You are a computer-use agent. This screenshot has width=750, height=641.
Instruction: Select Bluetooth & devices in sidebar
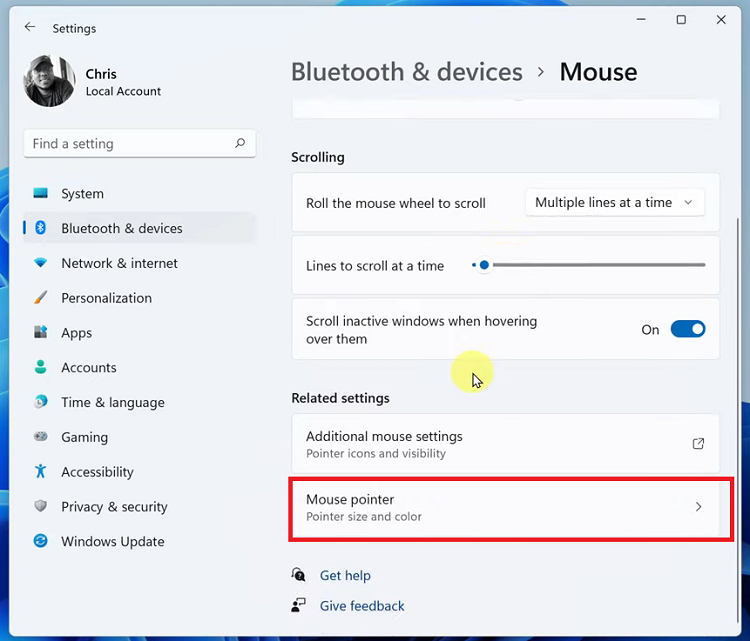click(140, 228)
